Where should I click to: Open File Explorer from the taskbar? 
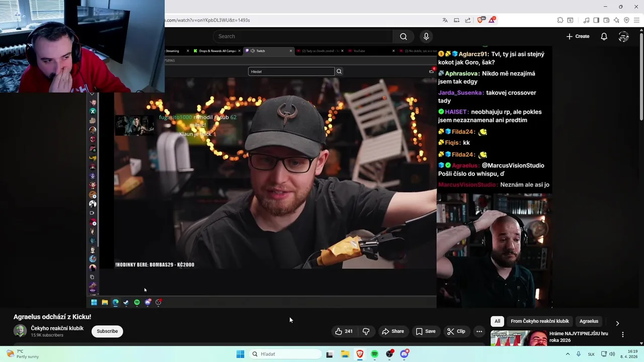[345, 354]
